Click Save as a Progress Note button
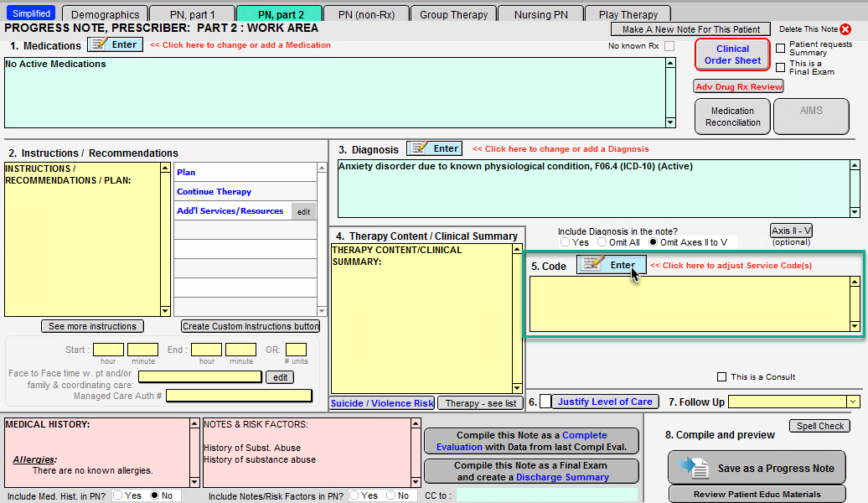The width and height of the screenshot is (868, 503). click(x=758, y=468)
